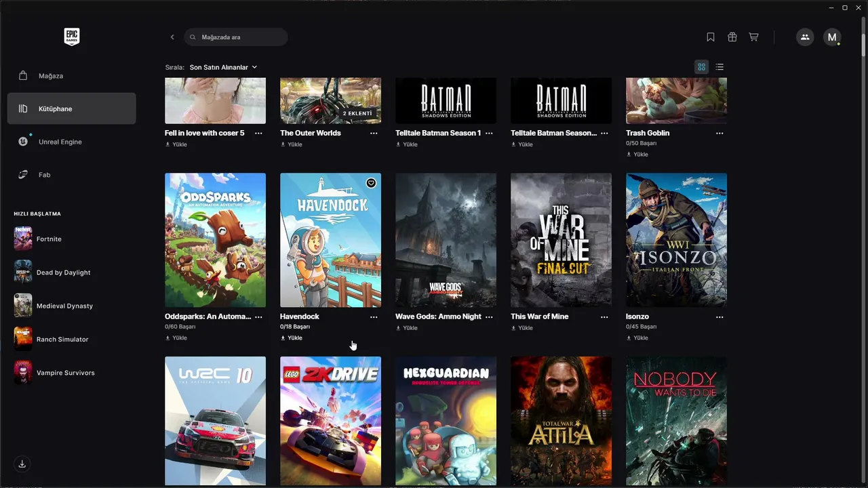Open the WWI Isonzo cover art
Viewport: 868px width, 488px height.
(x=676, y=240)
